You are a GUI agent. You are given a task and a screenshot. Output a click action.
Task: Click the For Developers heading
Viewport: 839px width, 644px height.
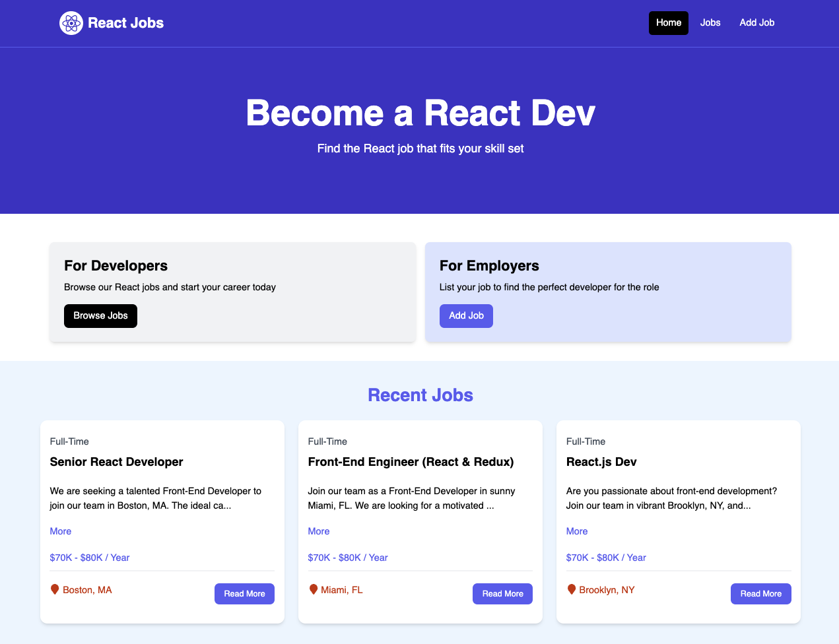point(116,266)
